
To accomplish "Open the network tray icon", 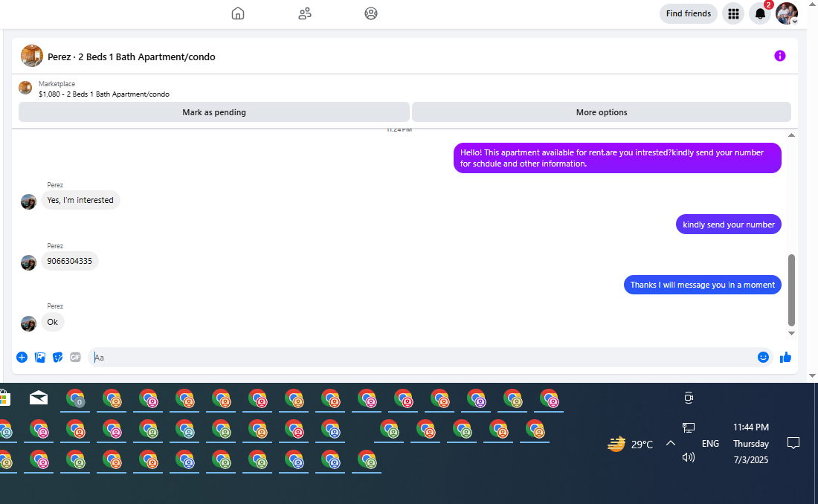I will pos(689,428).
